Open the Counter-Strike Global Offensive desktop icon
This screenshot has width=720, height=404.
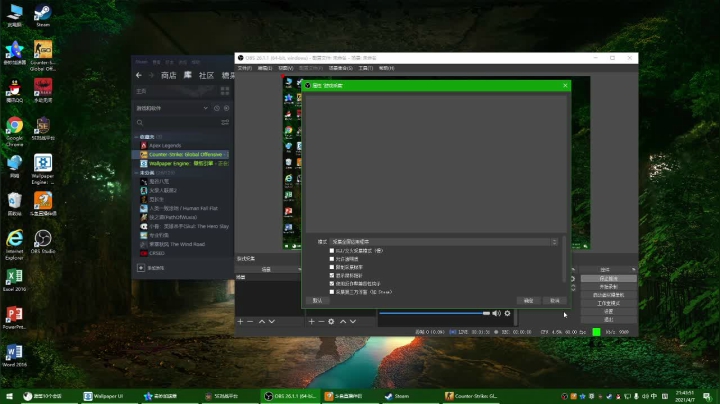(x=43, y=56)
